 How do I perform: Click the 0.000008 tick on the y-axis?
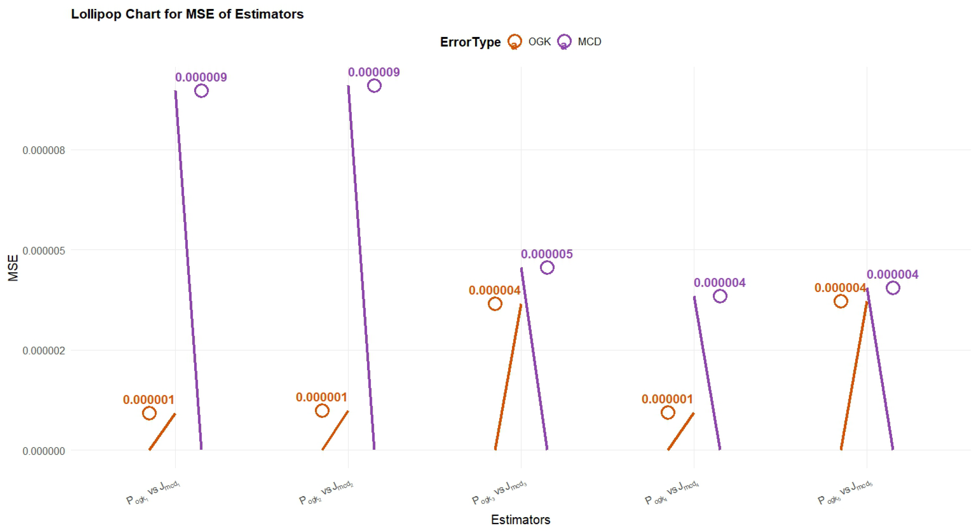44,150
